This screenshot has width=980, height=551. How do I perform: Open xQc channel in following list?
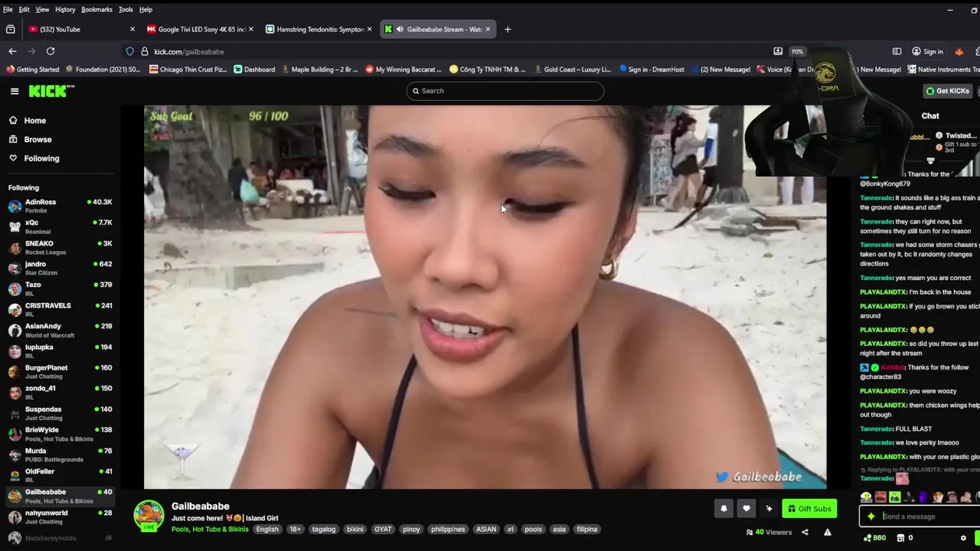click(60, 227)
